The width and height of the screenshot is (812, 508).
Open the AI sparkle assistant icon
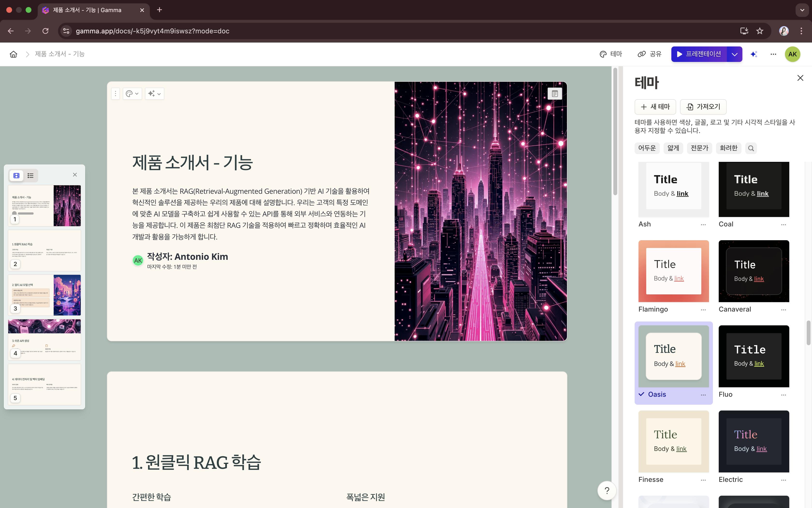[754, 54]
